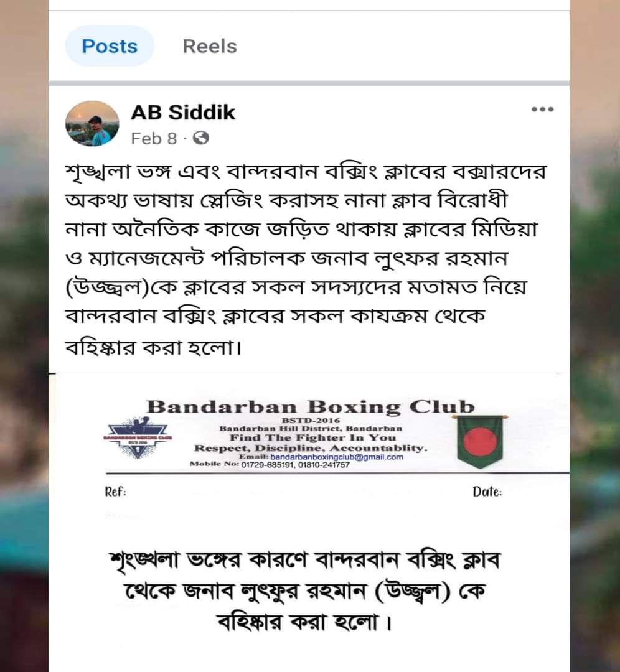Click the bandarbanboxingclub@gmail.com email address
620x672 pixels.
tap(337, 457)
